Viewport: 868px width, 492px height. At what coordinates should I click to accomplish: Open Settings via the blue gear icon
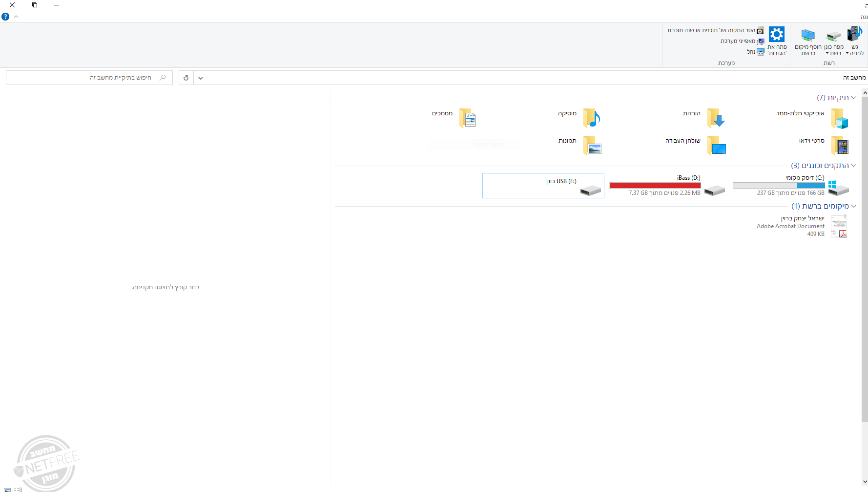(x=777, y=34)
